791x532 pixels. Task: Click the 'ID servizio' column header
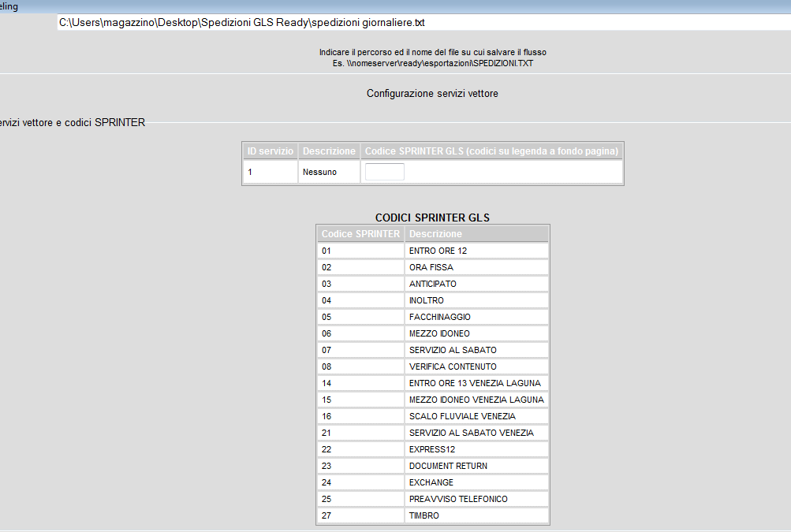[x=270, y=151]
